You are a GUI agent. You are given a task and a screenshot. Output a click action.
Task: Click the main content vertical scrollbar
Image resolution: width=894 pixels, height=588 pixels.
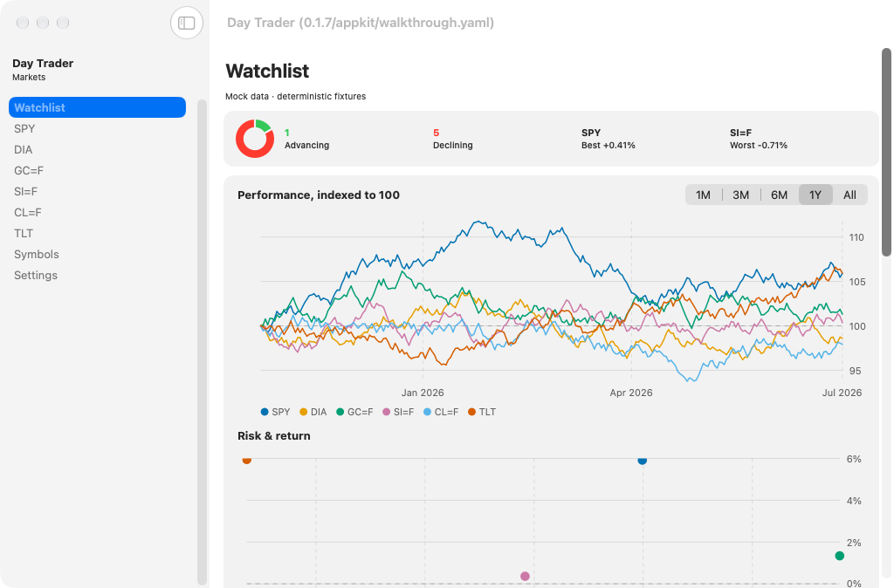pos(886,152)
